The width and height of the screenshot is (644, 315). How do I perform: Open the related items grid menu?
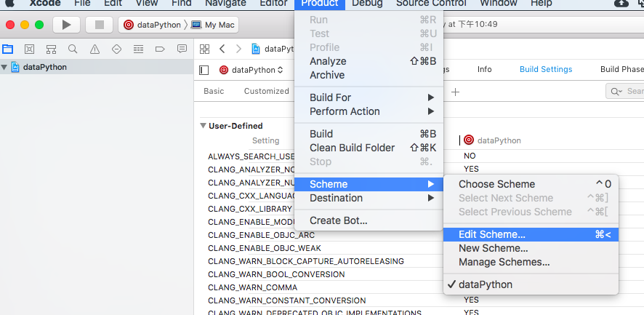click(x=205, y=49)
